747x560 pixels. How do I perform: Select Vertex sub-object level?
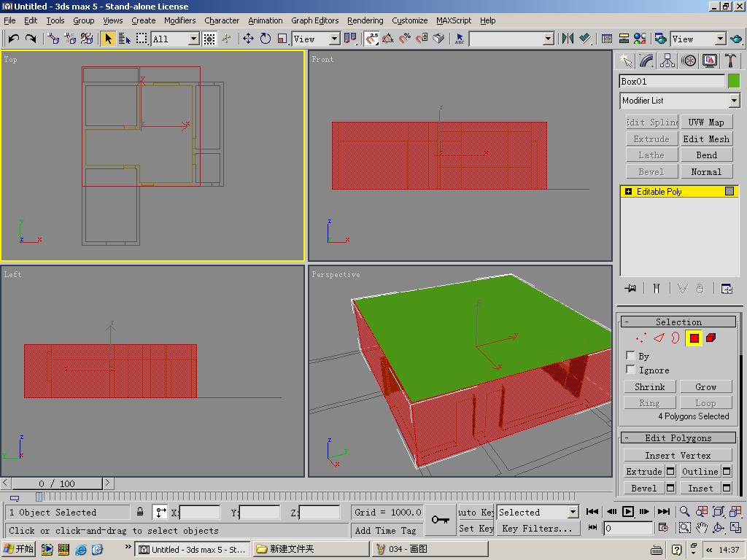coord(640,338)
